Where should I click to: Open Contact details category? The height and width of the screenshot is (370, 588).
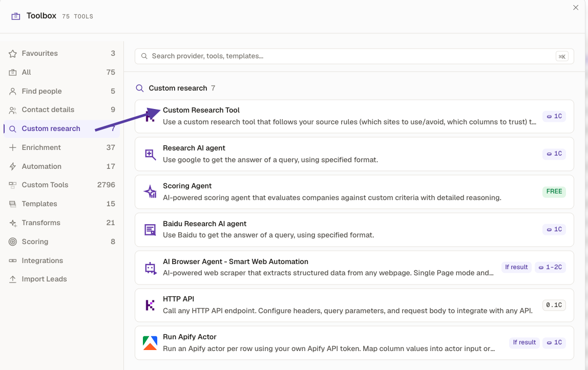(x=61, y=110)
